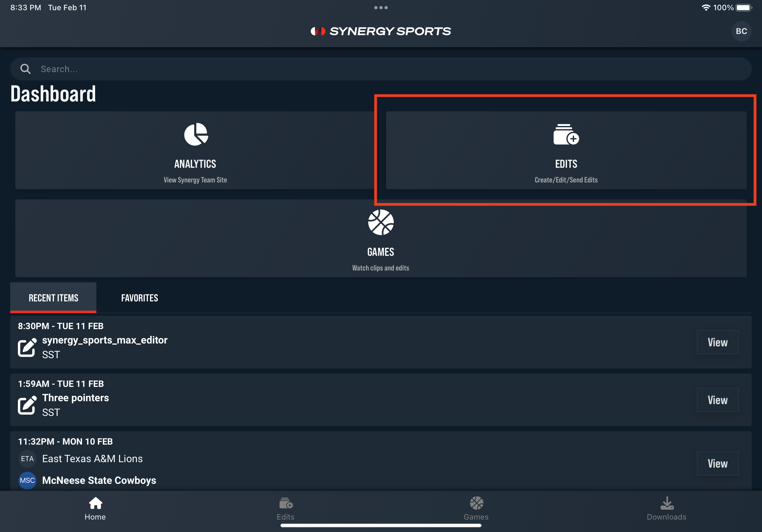
Task: Focus the Search input field
Action: [381, 69]
